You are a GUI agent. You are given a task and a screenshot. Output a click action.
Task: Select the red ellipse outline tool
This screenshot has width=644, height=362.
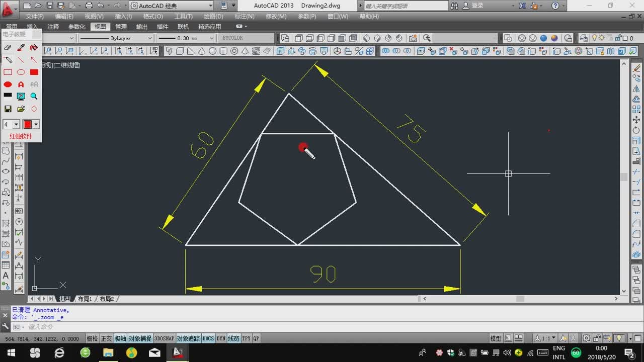[21, 72]
